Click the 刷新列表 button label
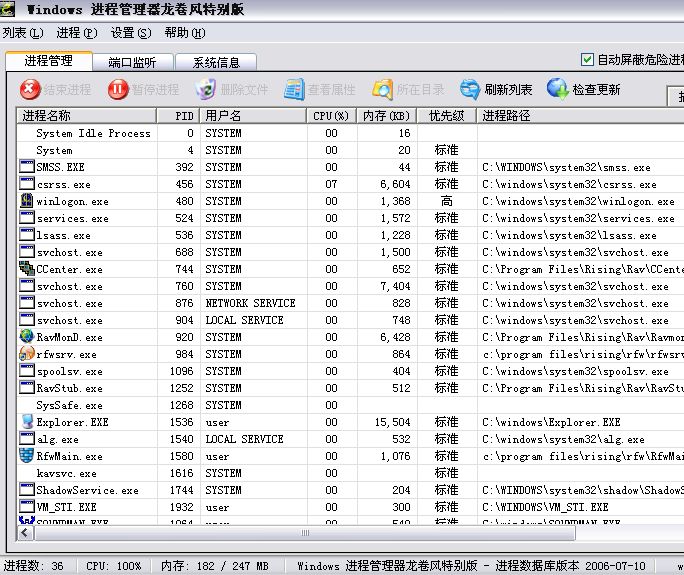 tap(508, 89)
